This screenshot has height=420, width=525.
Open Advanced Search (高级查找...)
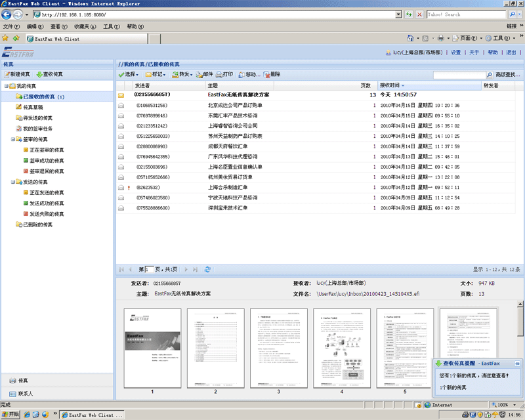tap(507, 75)
